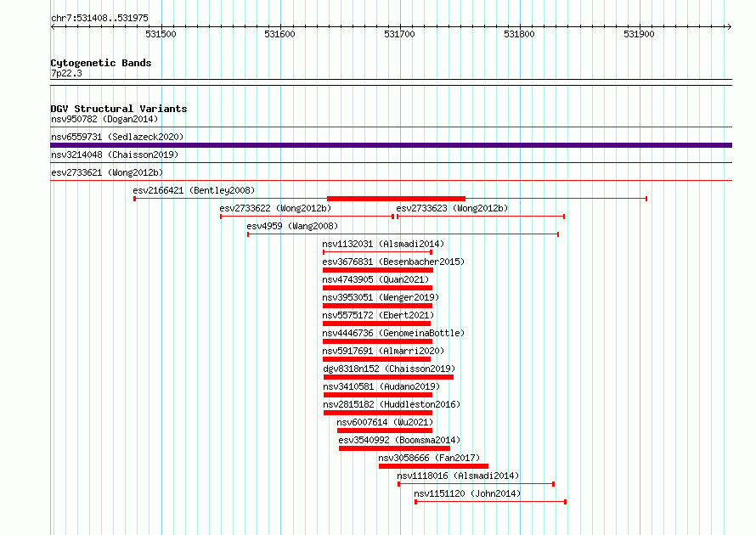
Task: Click the red bar under esv3540992
Action: pyautogui.click(x=394, y=448)
